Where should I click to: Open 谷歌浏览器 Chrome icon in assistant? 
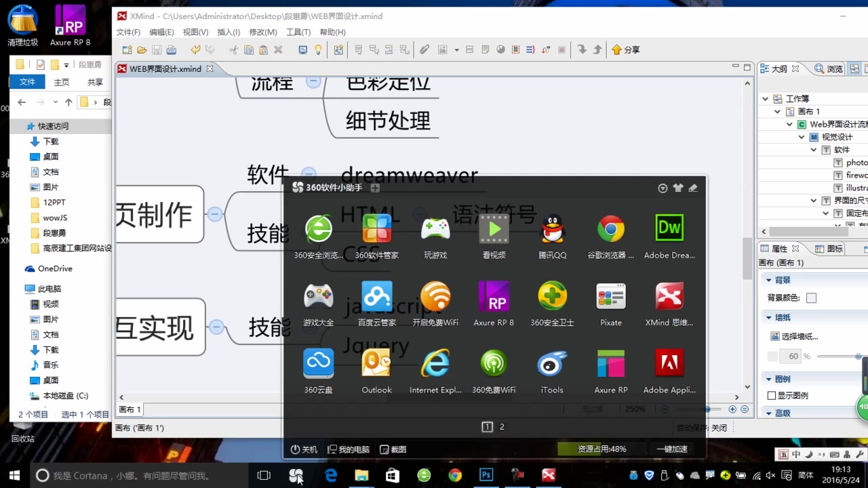point(611,236)
